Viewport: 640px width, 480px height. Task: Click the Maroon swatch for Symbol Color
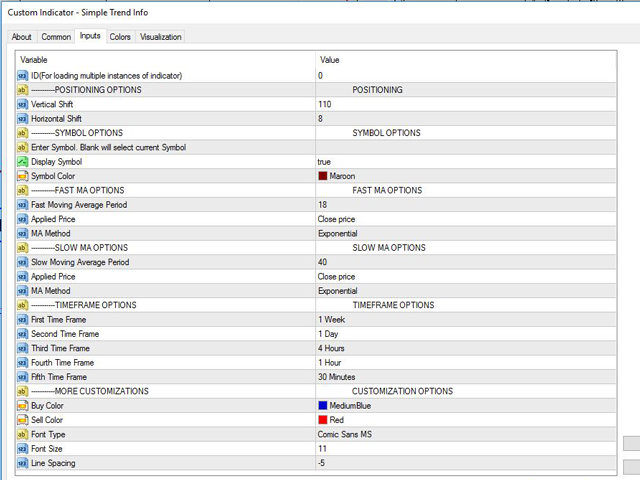[x=323, y=176]
